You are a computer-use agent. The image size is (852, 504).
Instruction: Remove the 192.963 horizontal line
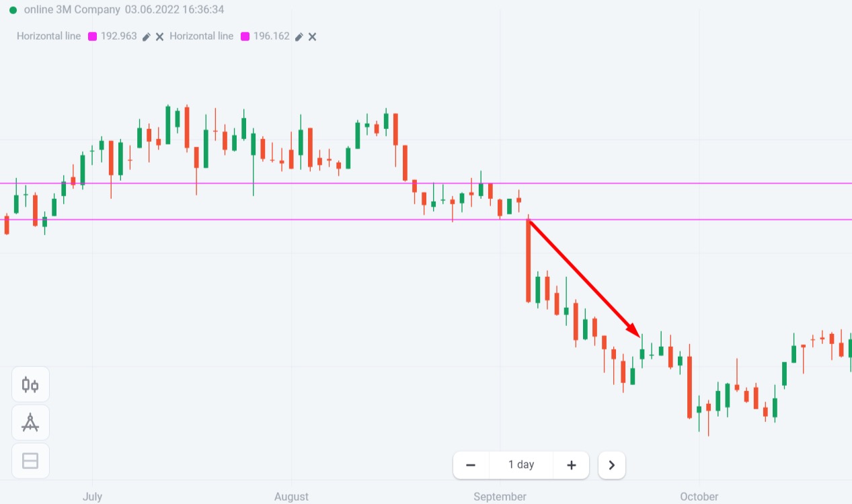(x=160, y=36)
